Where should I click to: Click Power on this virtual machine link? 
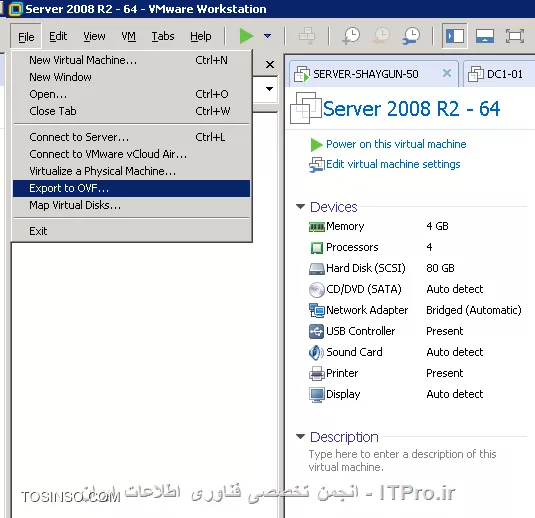(x=396, y=144)
